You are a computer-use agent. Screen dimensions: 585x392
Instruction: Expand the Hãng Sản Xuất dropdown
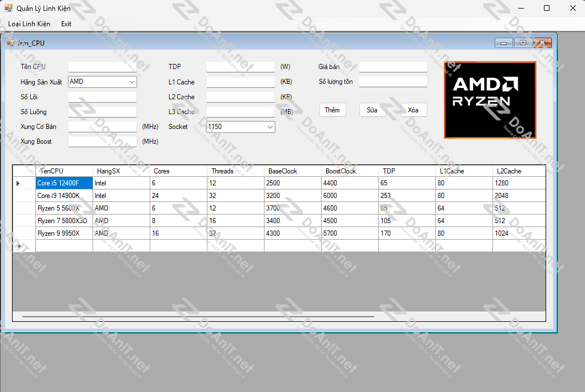pos(132,82)
